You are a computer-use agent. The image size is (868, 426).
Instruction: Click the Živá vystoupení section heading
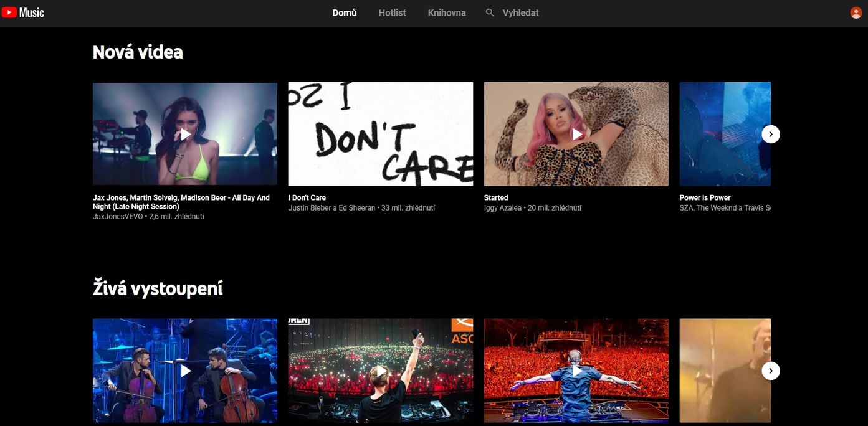coord(158,288)
